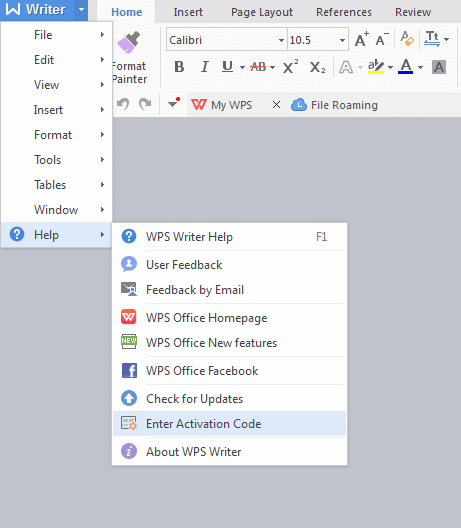Viewport: 461px width, 528px height.
Task: Close the My WPS tab
Action: coord(276,105)
